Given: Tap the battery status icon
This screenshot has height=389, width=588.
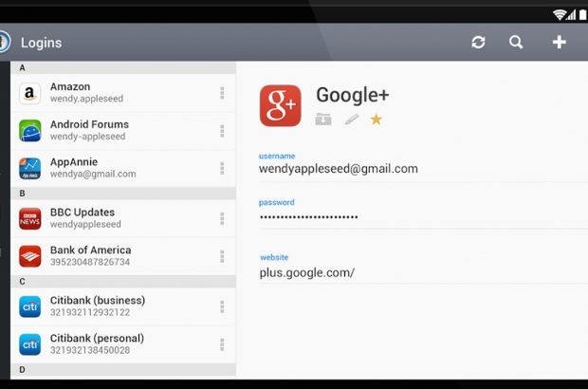Looking at the screenshot, I should (582, 15).
